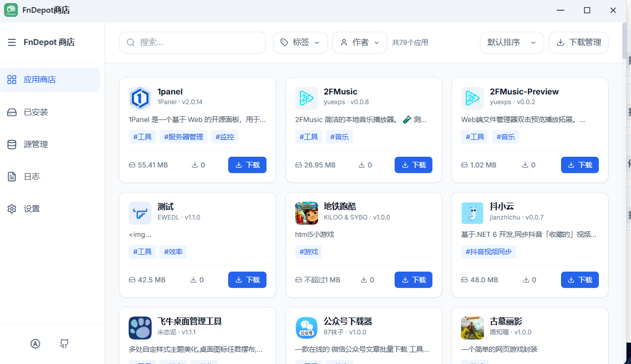
Task: Click the 下载 button on 1panel card
Action: (x=247, y=164)
